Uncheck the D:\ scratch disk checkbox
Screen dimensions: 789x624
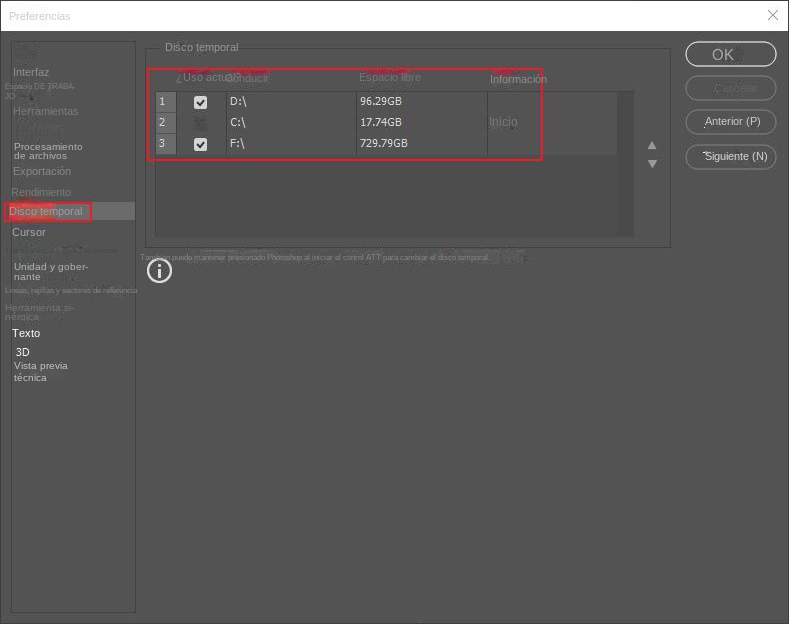point(200,102)
